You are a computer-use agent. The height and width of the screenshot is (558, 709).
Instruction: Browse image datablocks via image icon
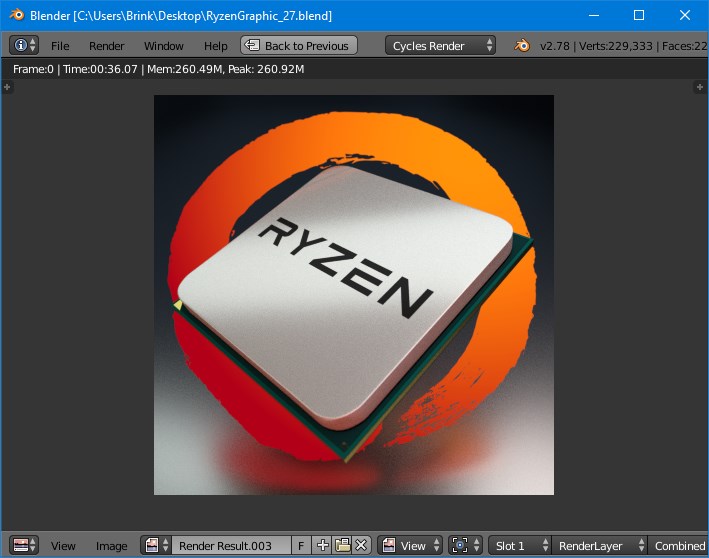tap(156, 545)
